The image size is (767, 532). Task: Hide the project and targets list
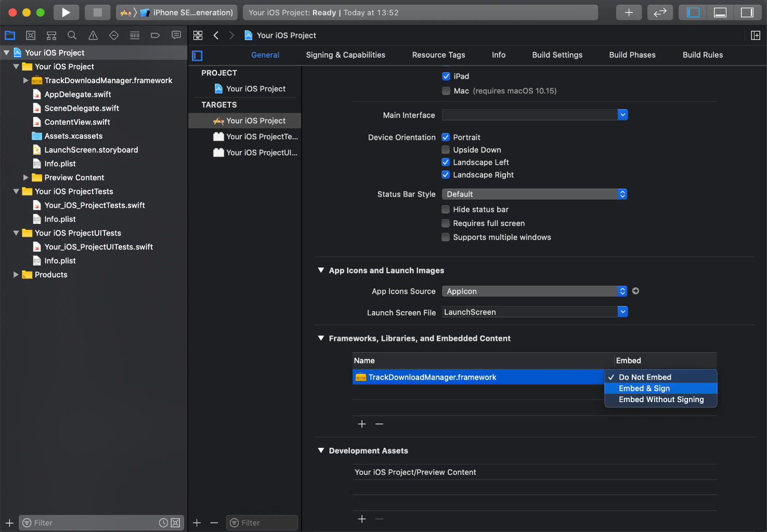197,56
